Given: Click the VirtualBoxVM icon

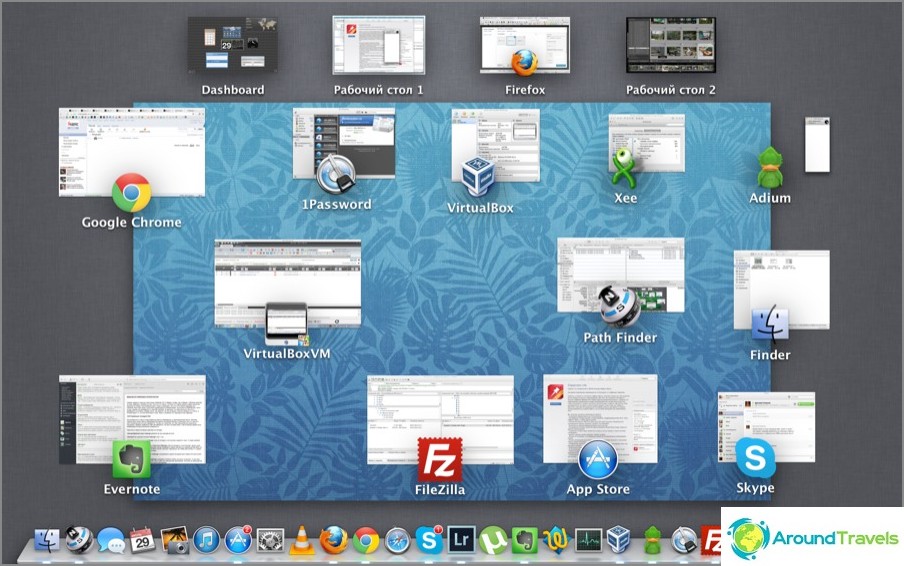Looking at the screenshot, I should click(287, 324).
